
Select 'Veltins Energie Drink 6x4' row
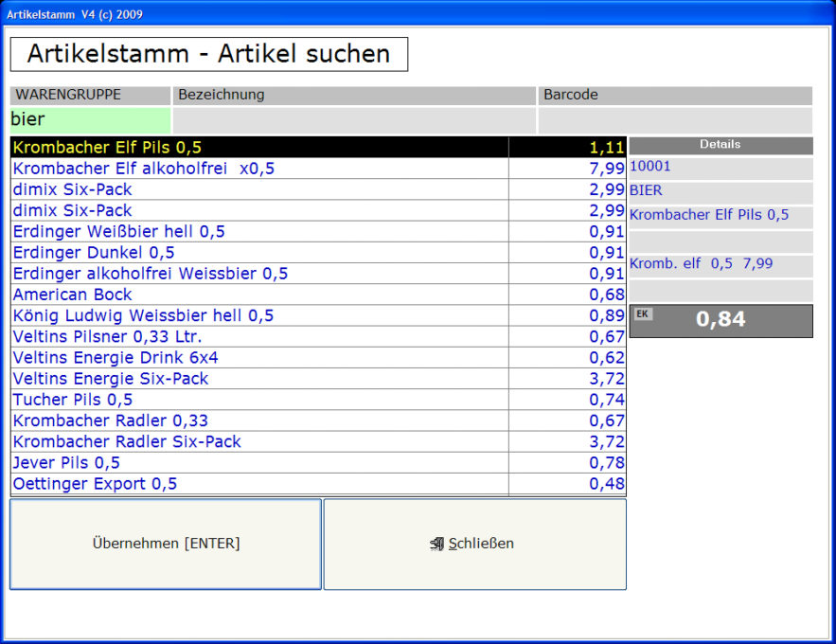point(318,357)
